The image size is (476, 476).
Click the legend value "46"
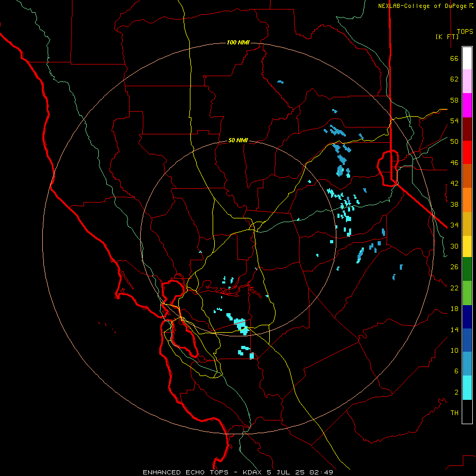454,163
